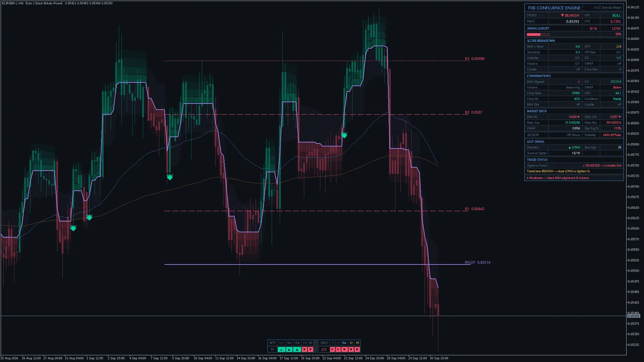644x362 pixels.
Task: Click the Trend now BEARISH advisory line
Action: coord(558,171)
